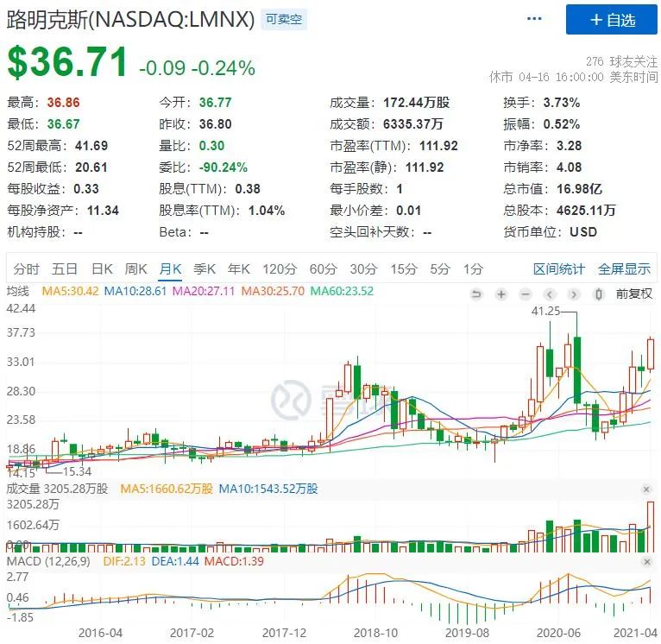The image size is (661, 644).
Task: Select the 年K yearly chart tab
Action: pyautogui.click(x=238, y=268)
